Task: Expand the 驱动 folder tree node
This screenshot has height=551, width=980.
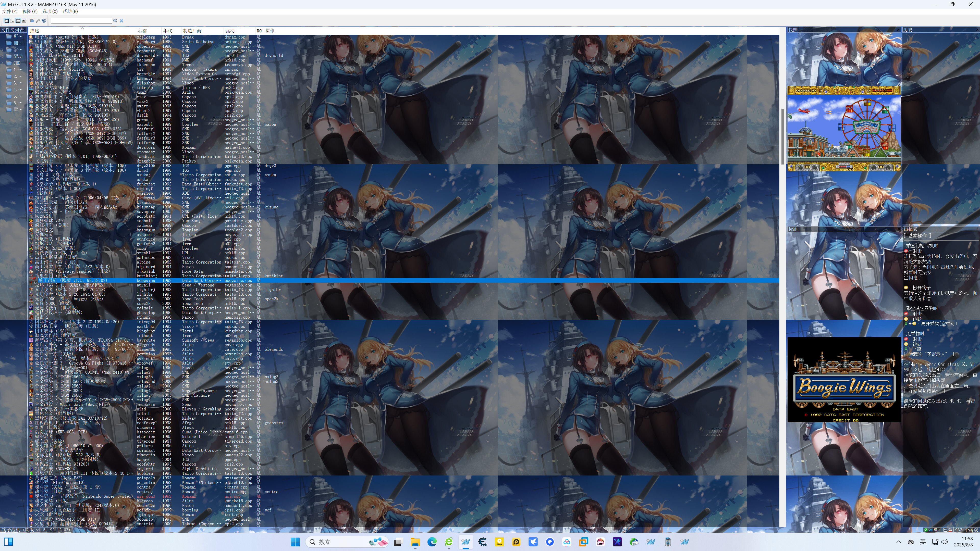Action: [3, 56]
